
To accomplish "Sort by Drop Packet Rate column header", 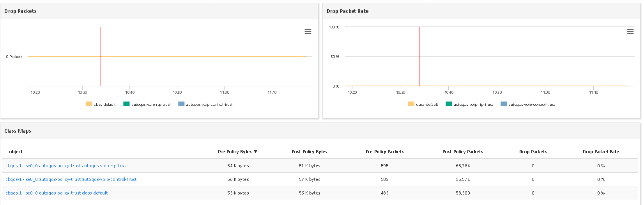I will click(601, 152).
